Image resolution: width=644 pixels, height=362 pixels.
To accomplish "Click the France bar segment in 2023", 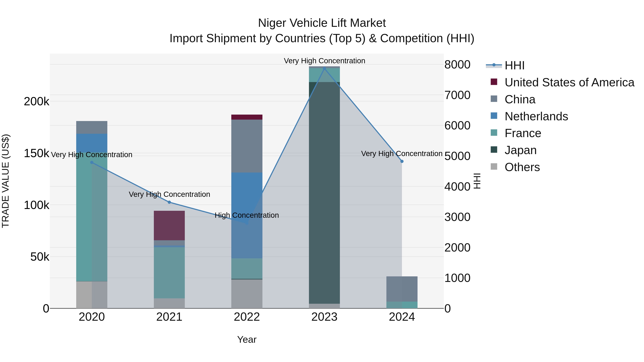I will pos(325,75).
